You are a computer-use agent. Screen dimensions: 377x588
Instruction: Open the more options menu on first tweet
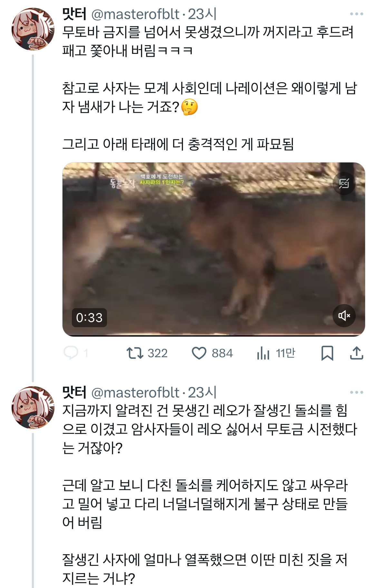pos(356,14)
